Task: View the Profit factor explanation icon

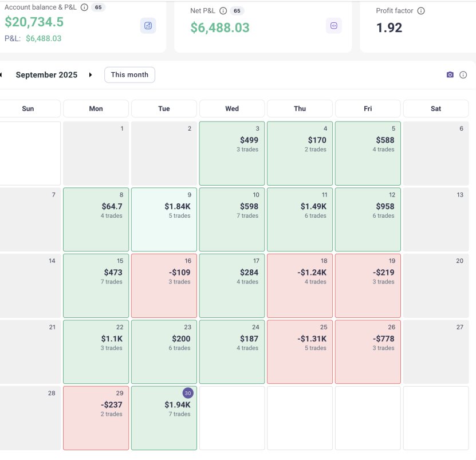Action: (x=420, y=10)
